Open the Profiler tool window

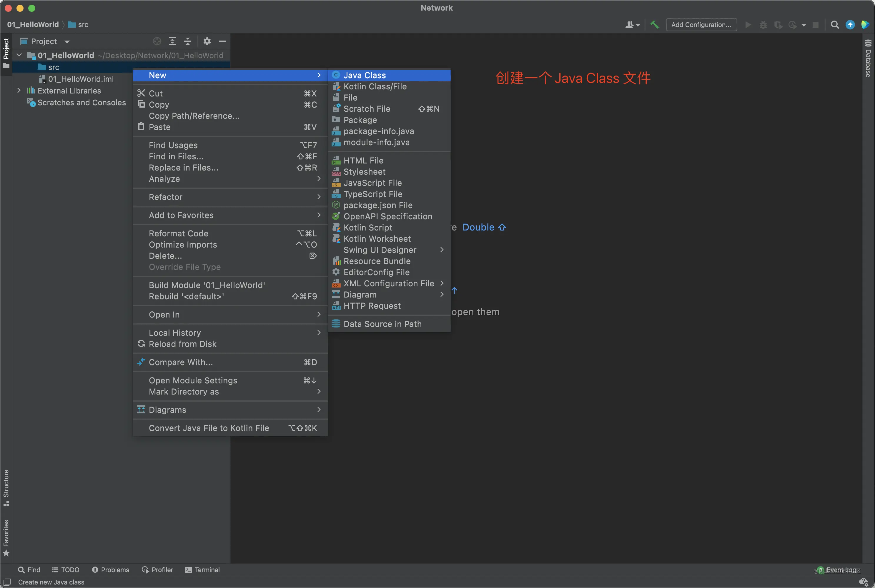pyautogui.click(x=158, y=570)
